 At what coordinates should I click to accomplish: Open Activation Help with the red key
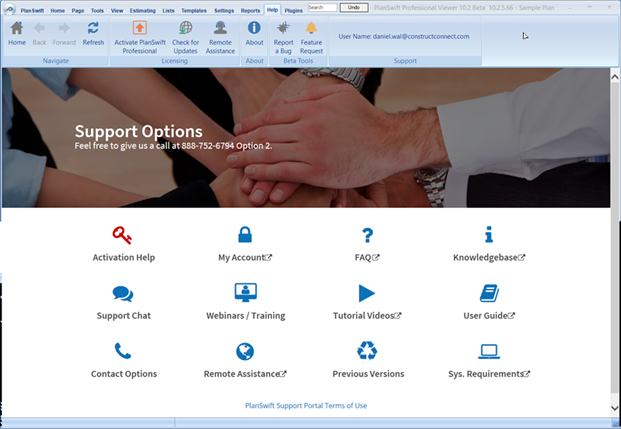coord(122,235)
